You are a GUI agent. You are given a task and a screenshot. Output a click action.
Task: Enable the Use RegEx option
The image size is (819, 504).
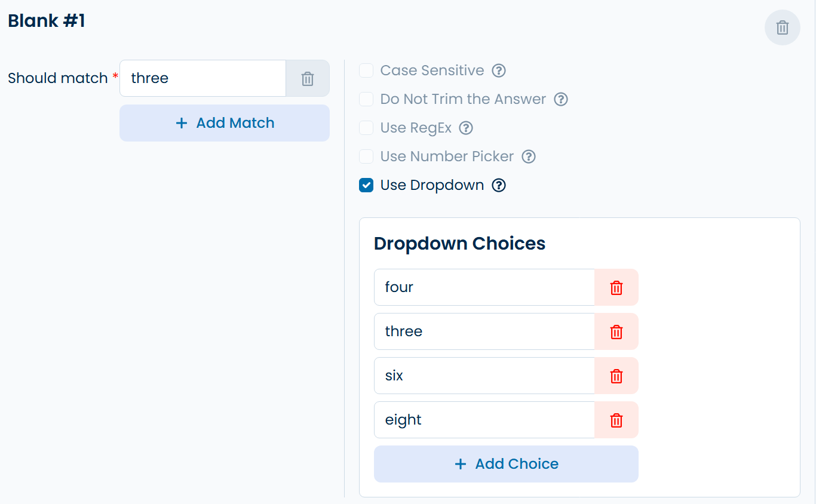click(x=366, y=128)
